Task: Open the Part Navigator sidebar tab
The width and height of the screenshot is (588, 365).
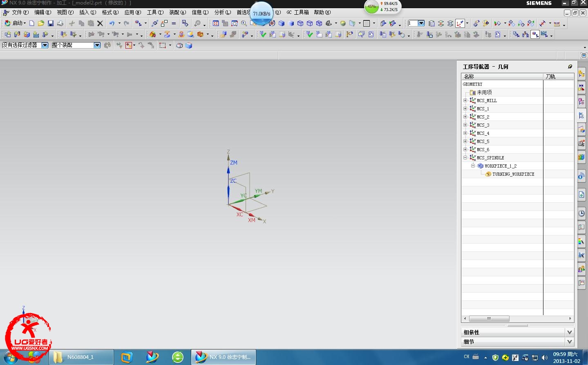Action: 581,101
